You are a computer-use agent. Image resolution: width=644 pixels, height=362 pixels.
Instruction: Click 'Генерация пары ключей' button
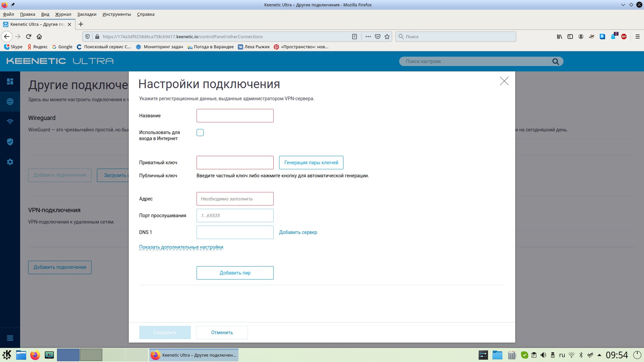[x=311, y=163]
